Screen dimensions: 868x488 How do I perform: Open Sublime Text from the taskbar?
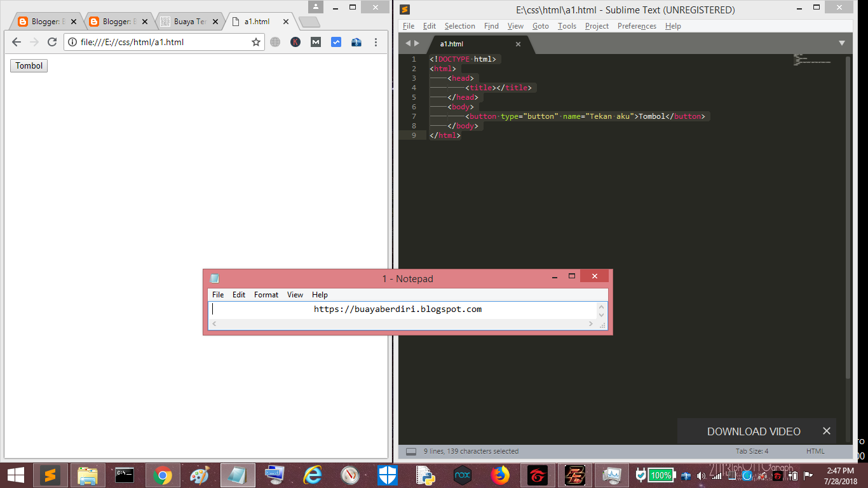point(50,475)
